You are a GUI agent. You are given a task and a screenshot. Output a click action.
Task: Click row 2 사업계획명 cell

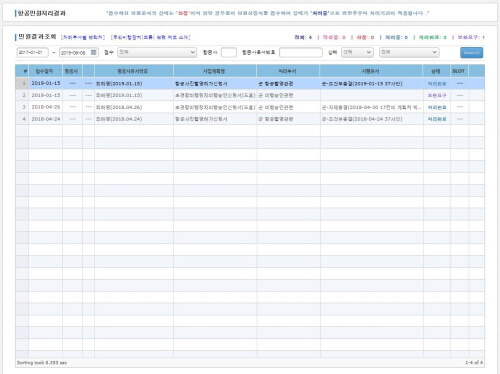[215, 95]
